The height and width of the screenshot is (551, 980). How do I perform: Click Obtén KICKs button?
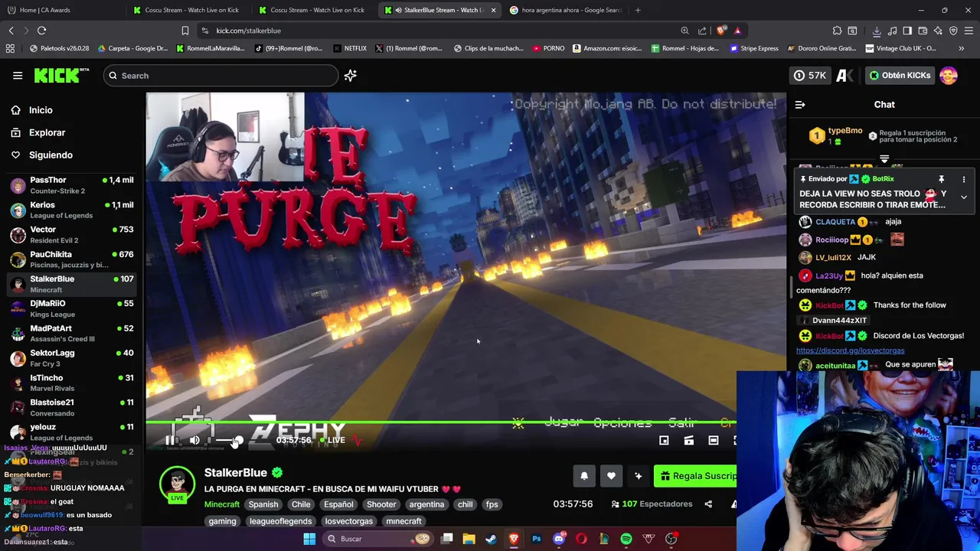coord(900,75)
